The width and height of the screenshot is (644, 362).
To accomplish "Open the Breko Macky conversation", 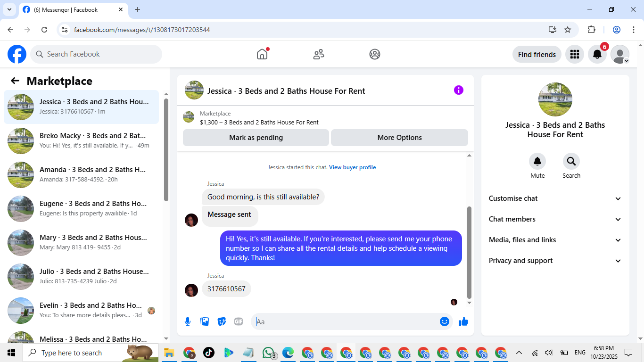I will (81, 141).
